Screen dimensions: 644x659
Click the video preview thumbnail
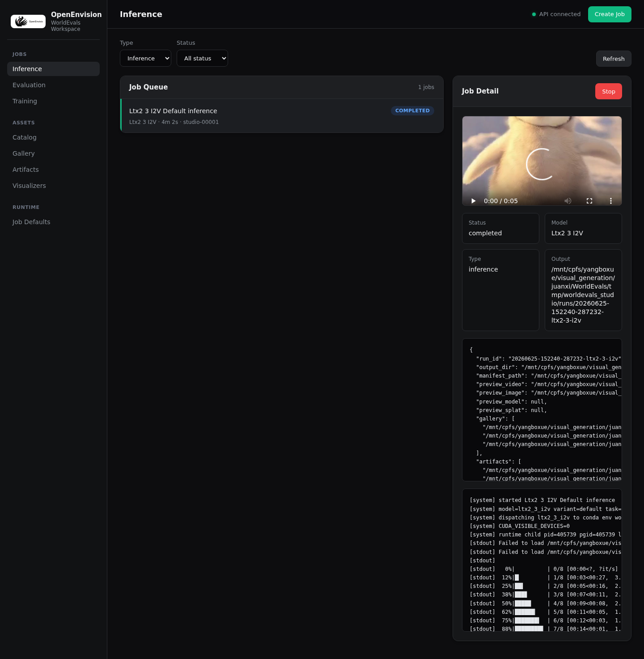point(542,161)
